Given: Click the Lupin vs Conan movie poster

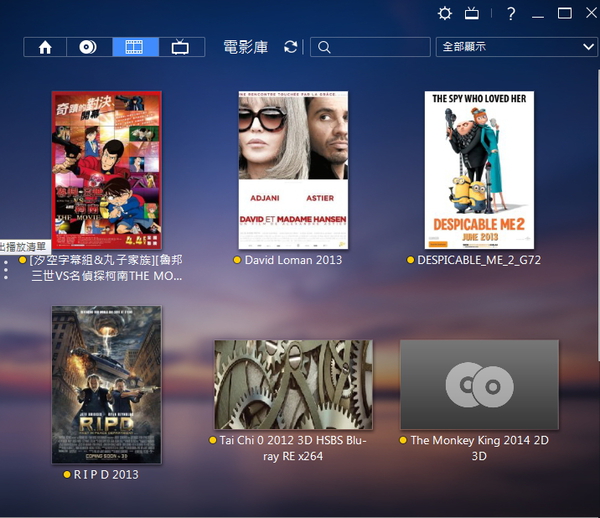Looking at the screenshot, I should coord(106,170).
